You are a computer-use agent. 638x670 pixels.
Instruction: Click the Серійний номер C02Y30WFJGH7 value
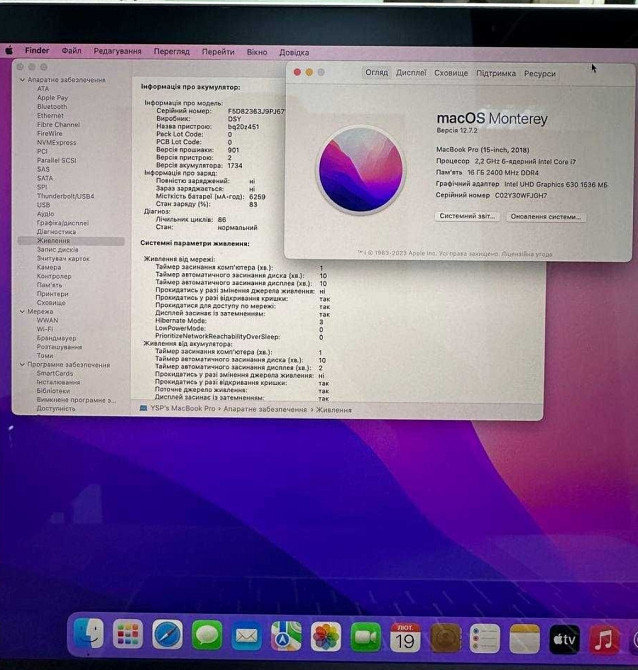click(521, 195)
